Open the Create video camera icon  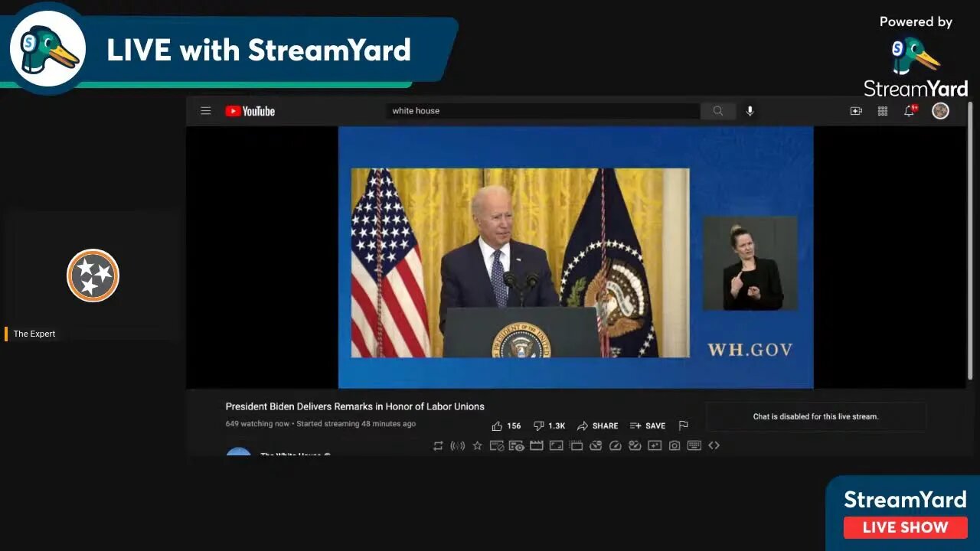click(856, 111)
